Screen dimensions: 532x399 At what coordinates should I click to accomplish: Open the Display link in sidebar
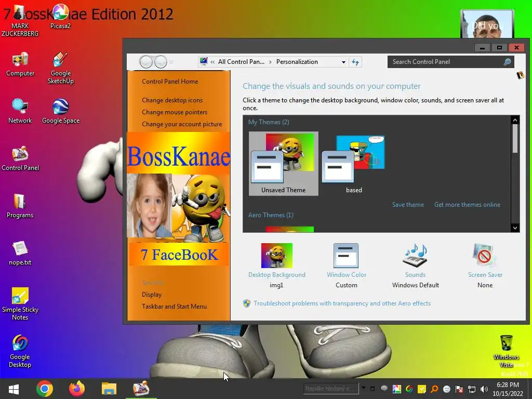click(152, 295)
